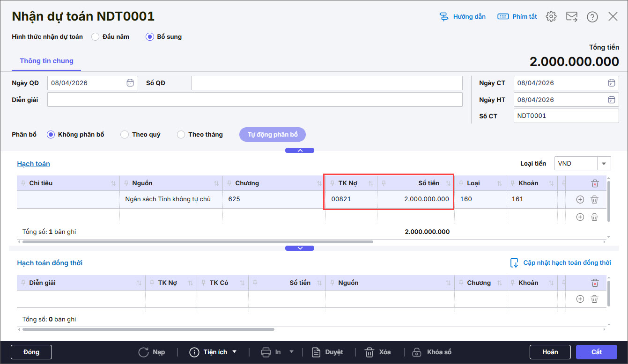The width and height of the screenshot is (628, 364).
Task: Click the Diễn giải input field
Action: coord(255,100)
